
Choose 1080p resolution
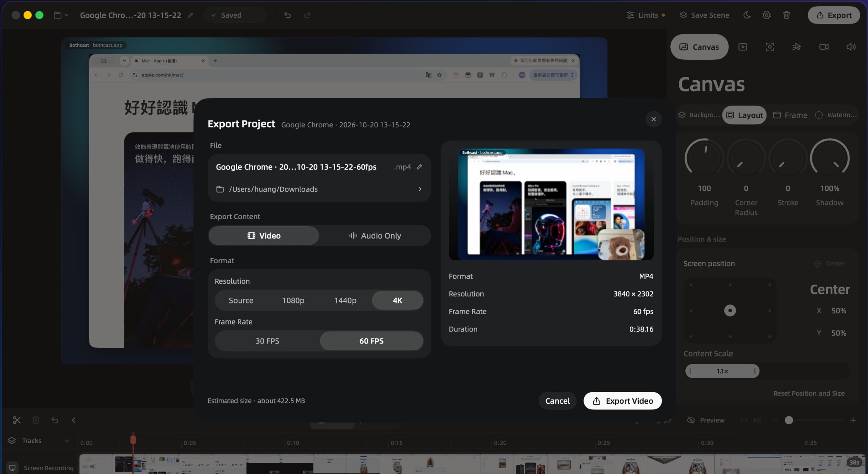coord(293,300)
